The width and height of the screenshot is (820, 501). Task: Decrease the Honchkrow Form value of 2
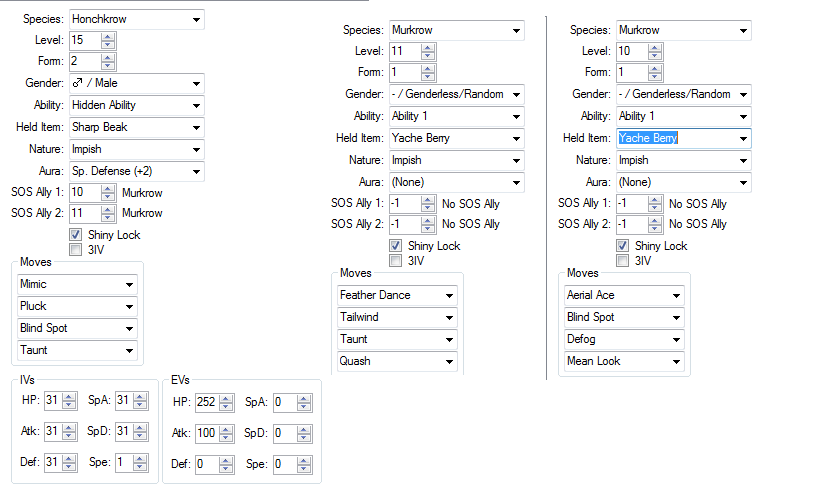(x=108, y=66)
